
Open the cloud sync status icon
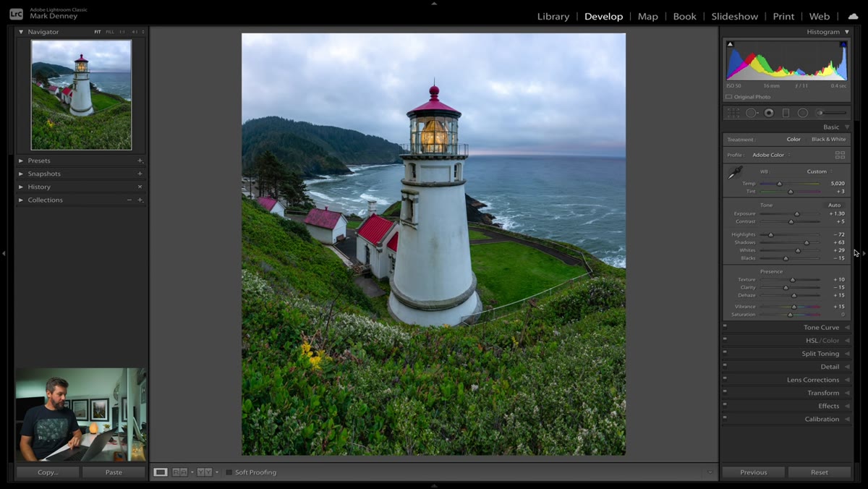point(853,16)
